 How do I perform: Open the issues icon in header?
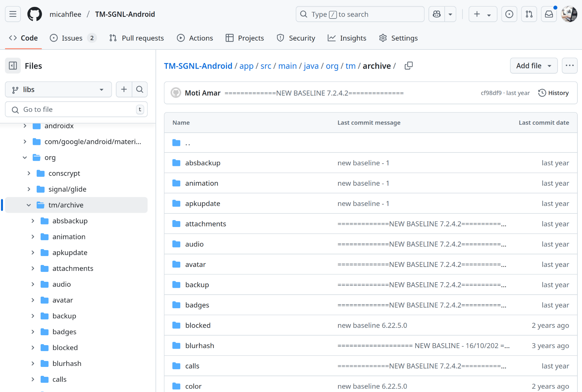[509, 14]
